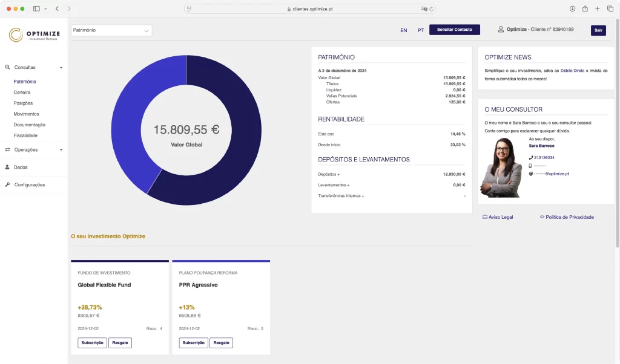Click Subscrição under Global Flexible Fund
620x364 pixels.
[92, 343]
